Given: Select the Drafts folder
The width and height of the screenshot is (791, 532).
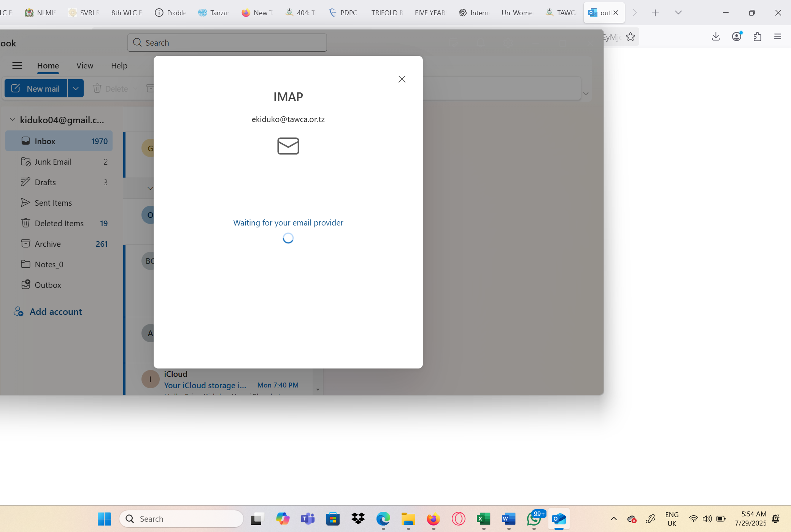Looking at the screenshot, I should click(45, 182).
